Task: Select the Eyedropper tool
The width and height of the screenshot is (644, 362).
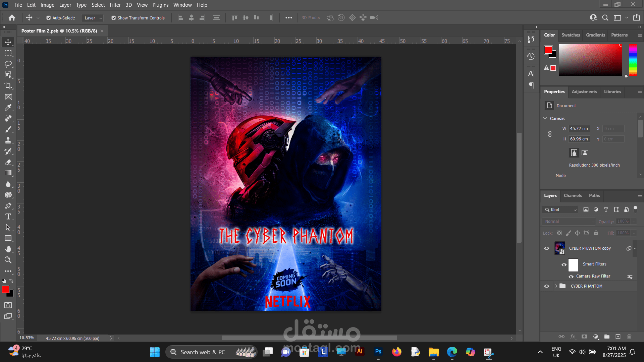Action: 8,108
